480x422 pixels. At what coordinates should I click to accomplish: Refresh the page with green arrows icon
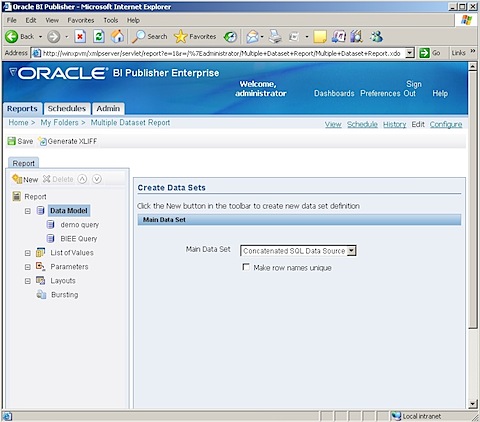(99, 36)
